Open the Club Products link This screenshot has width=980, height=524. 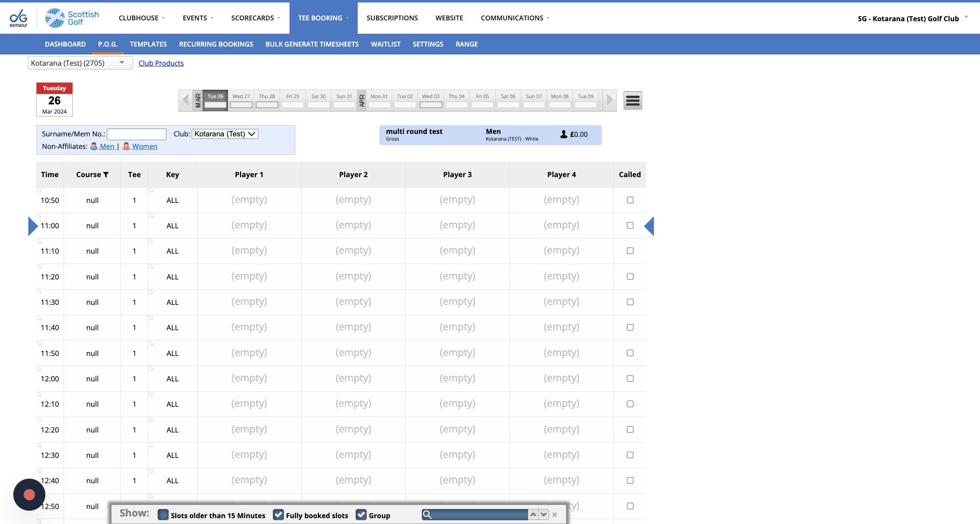click(x=161, y=63)
